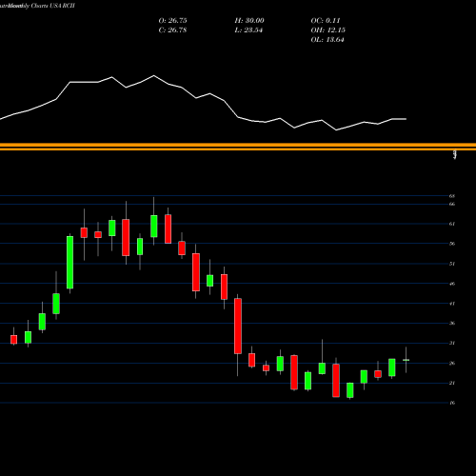476x476 pixels.
Task: Click the price axis label '51'
Action: (452, 264)
